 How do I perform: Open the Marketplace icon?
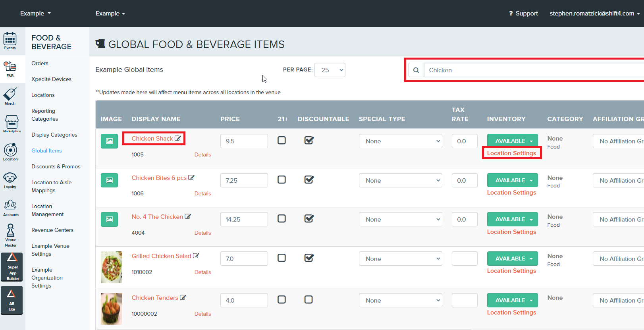tap(12, 124)
